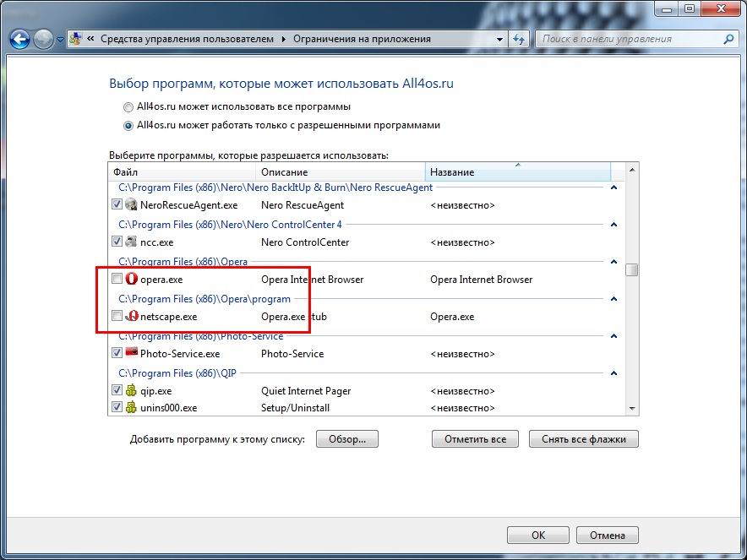The image size is (747, 560).
Task: Go to 'Средства управления пользователем' breadcrumb
Action: pos(188,39)
